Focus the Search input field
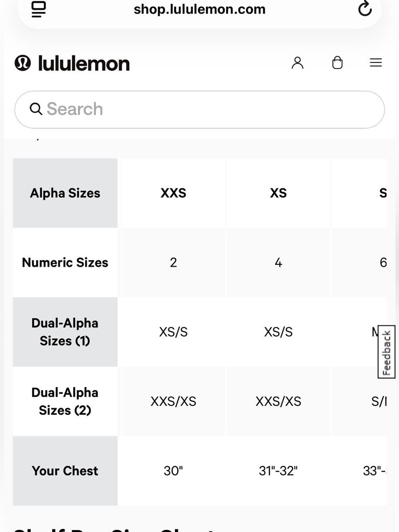 [x=199, y=109]
